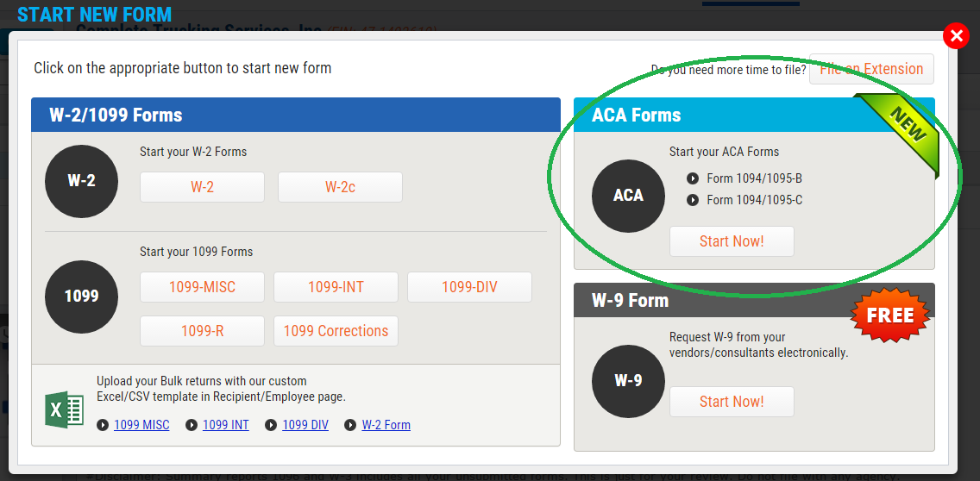
Task: Open the W-2 Form template link
Action: click(386, 425)
